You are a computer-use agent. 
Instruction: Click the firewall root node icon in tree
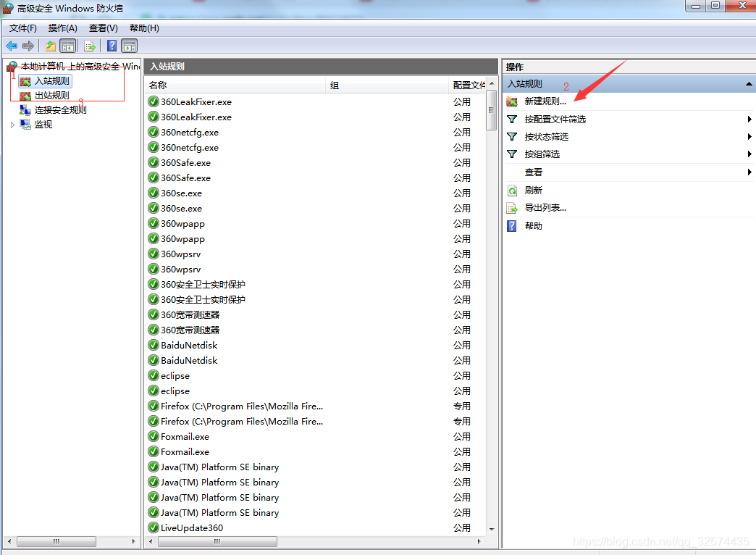12,66
